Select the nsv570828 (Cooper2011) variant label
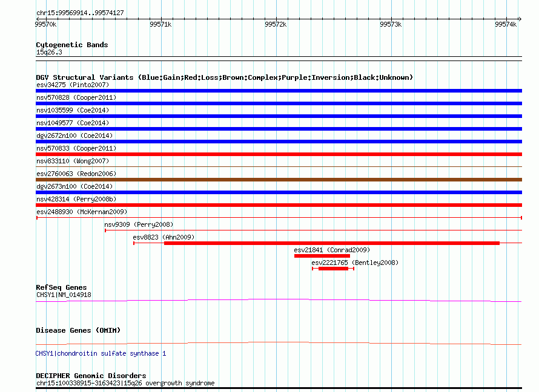 76,97
